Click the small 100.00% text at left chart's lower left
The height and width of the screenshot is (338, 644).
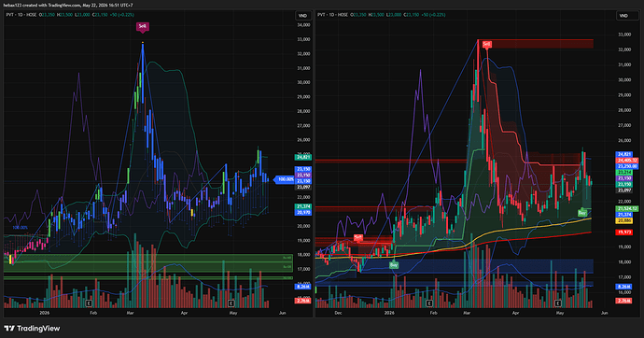tap(20, 228)
